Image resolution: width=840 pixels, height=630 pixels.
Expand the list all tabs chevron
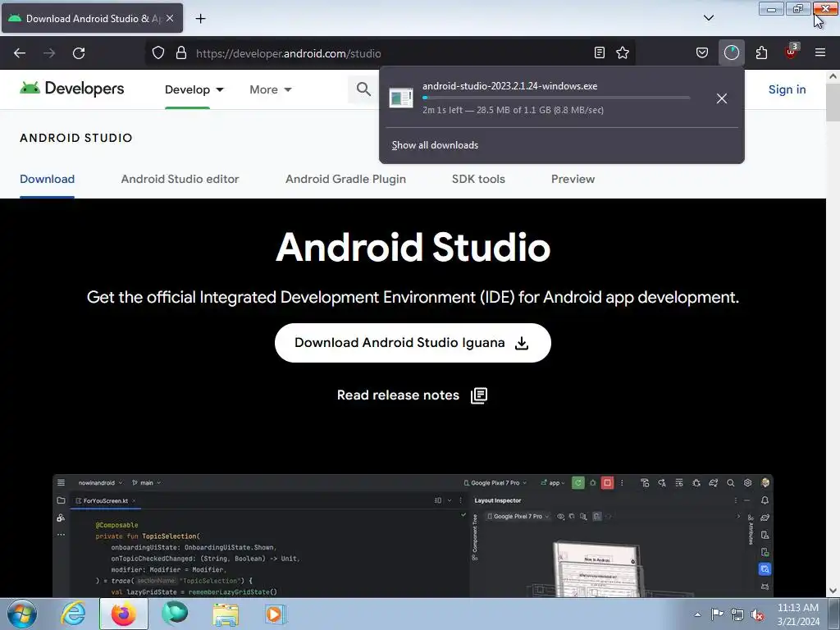point(708,18)
